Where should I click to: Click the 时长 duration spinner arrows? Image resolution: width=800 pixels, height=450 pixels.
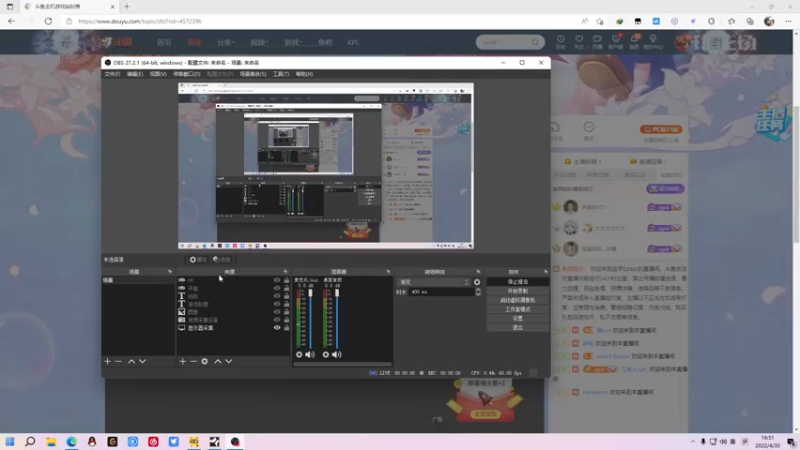(478, 292)
